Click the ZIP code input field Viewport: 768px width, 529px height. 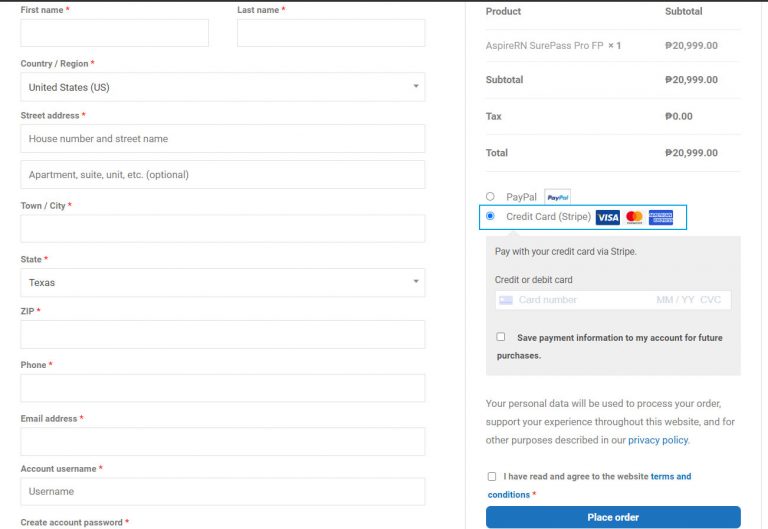(x=223, y=335)
